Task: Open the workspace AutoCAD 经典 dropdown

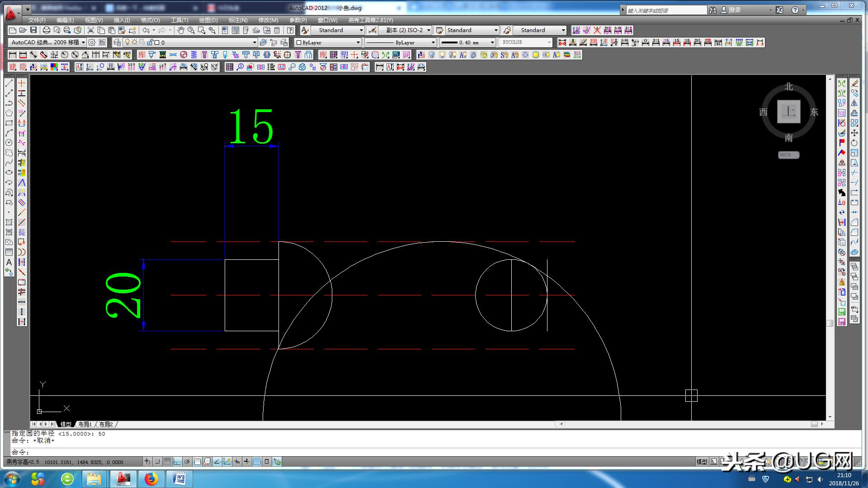Action: pos(83,42)
